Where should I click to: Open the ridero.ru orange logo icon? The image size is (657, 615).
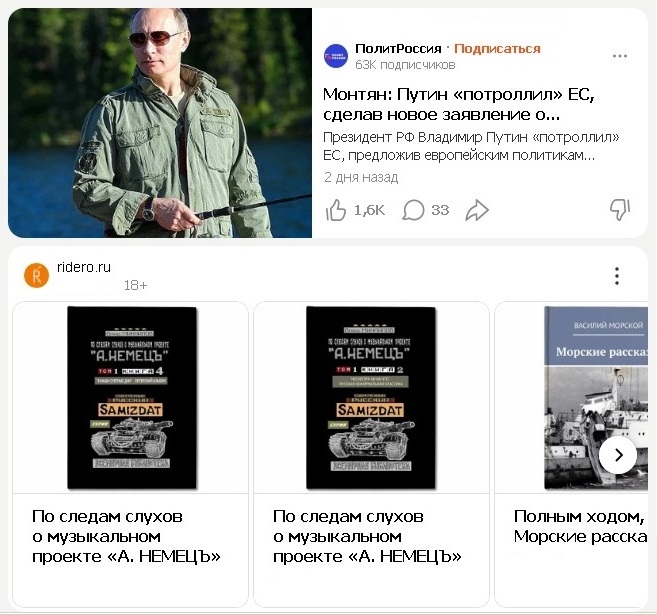(x=36, y=275)
